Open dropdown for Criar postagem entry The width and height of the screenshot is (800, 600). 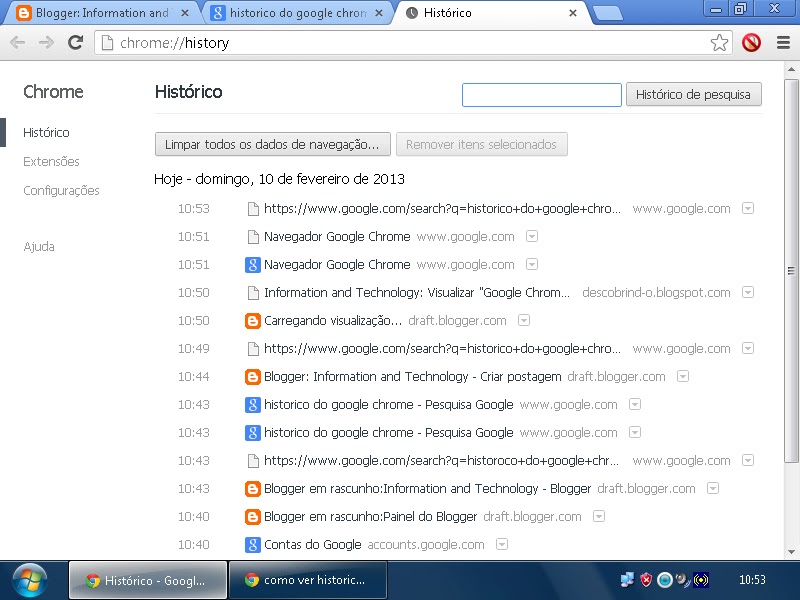tap(683, 376)
